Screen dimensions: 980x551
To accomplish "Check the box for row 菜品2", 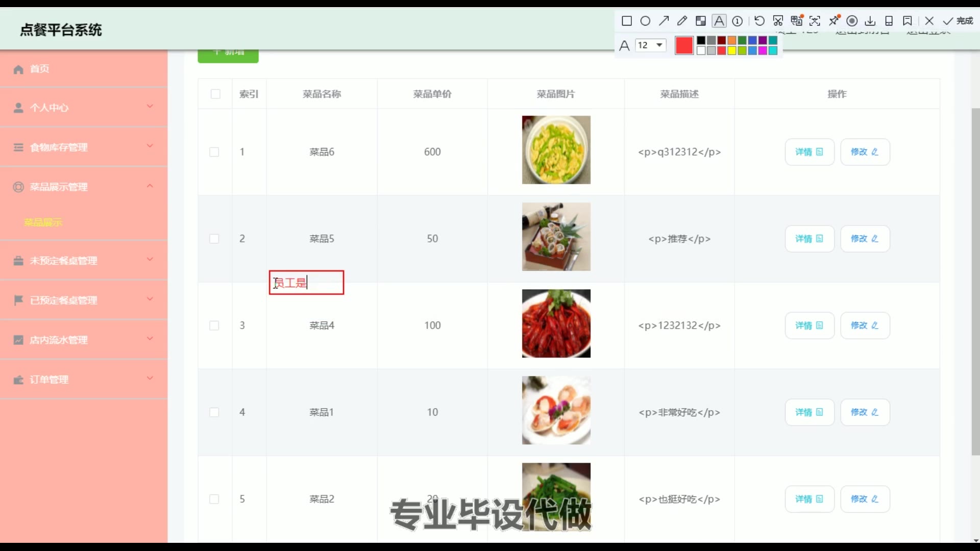I will coord(214,499).
